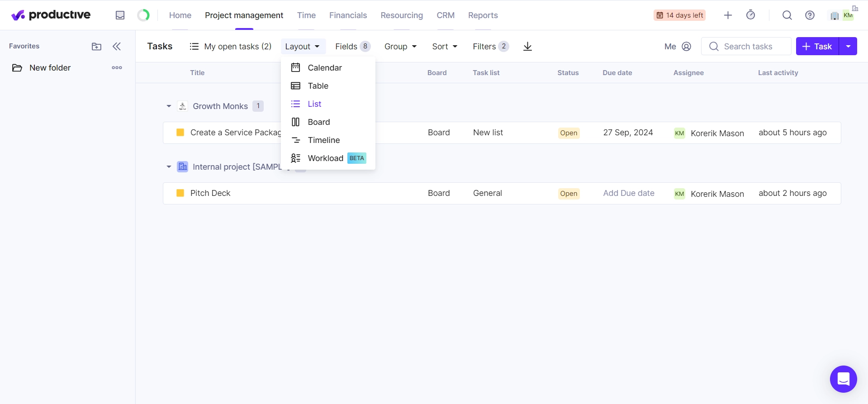Click the timer stopwatch icon
The height and width of the screenshot is (404, 868).
pos(750,15)
